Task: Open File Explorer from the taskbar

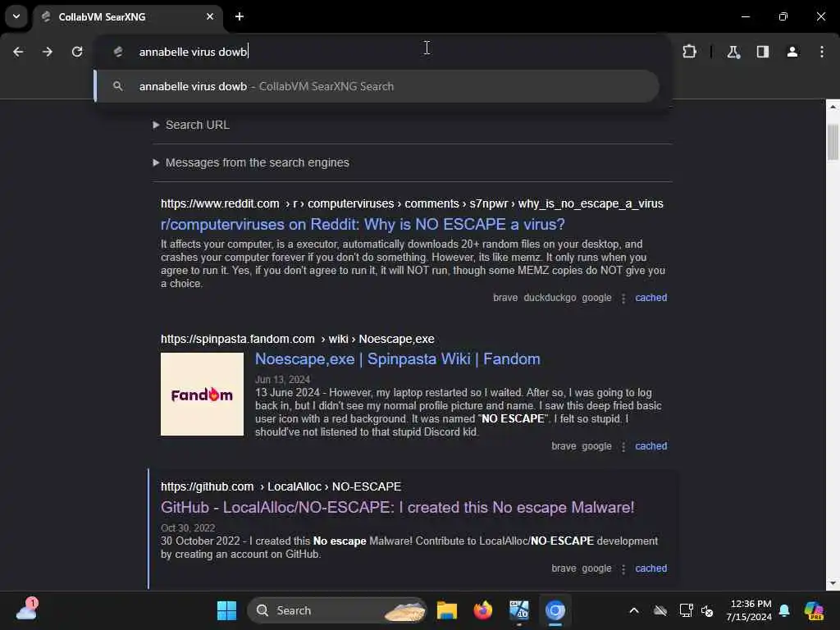Action: click(447, 610)
